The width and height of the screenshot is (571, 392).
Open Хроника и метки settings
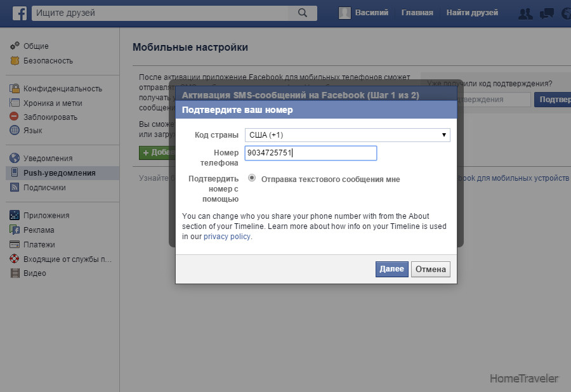click(x=53, y=103)
